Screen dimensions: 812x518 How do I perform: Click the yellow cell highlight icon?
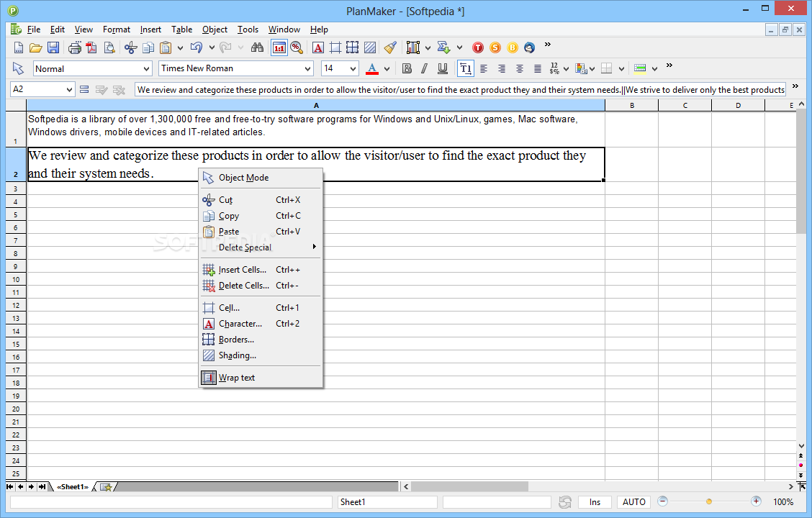[x=640, y=68]
